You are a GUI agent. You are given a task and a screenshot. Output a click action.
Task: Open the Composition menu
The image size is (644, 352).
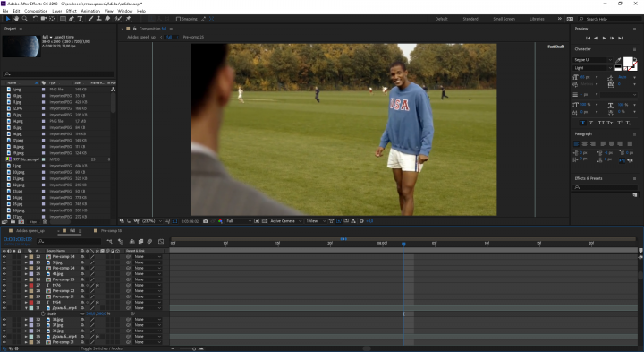[x=36, y=11]
